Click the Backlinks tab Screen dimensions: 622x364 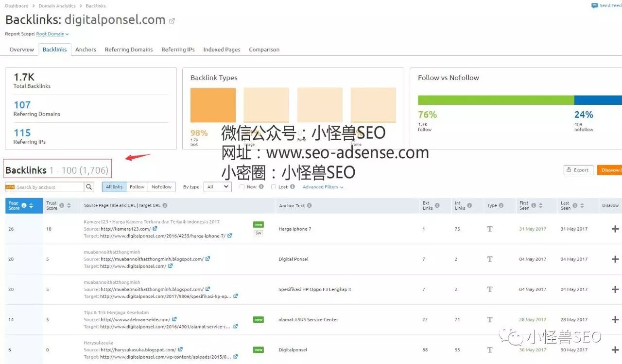54,50
